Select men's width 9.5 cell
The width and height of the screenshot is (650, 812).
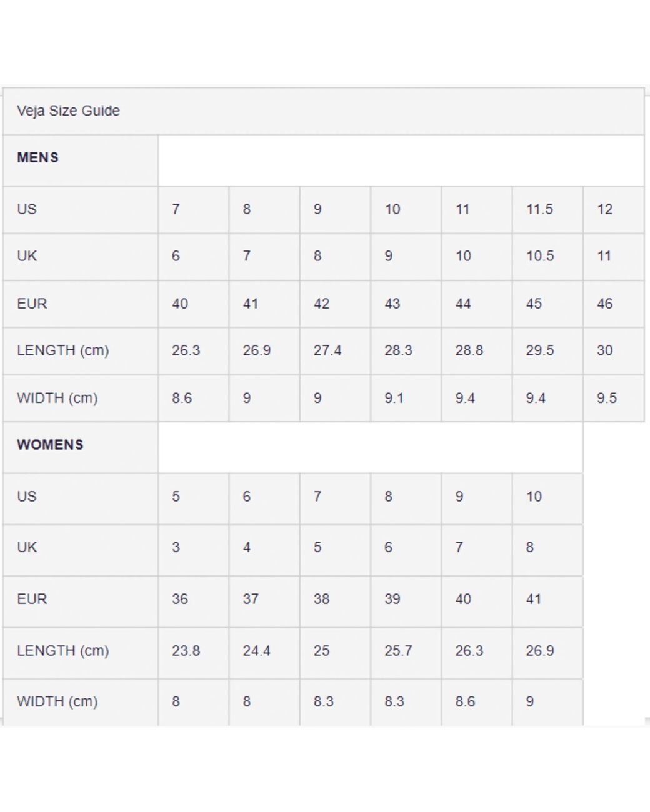point(613,398)
